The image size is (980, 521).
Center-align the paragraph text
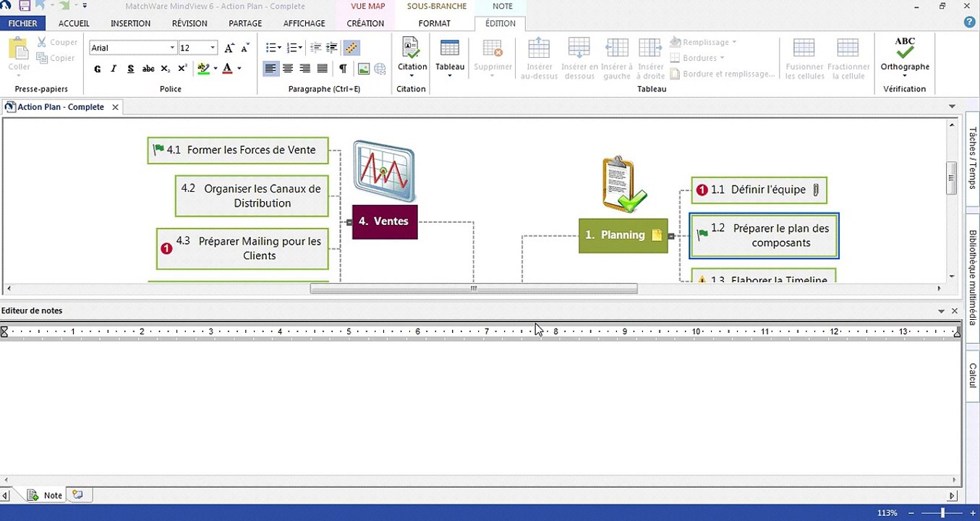coord(288,69)
